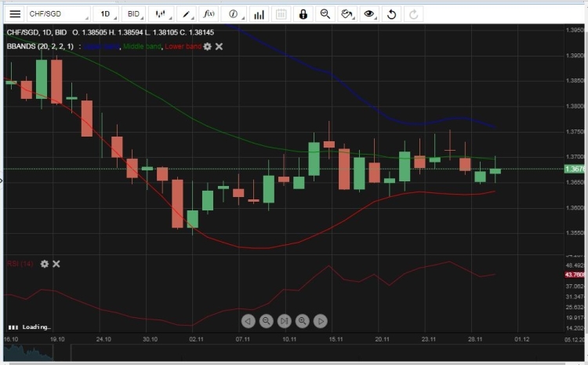Select the line drawing tool
Image resolution: width=588 pixels, height=365 pixels.
(x=186, y=14)
